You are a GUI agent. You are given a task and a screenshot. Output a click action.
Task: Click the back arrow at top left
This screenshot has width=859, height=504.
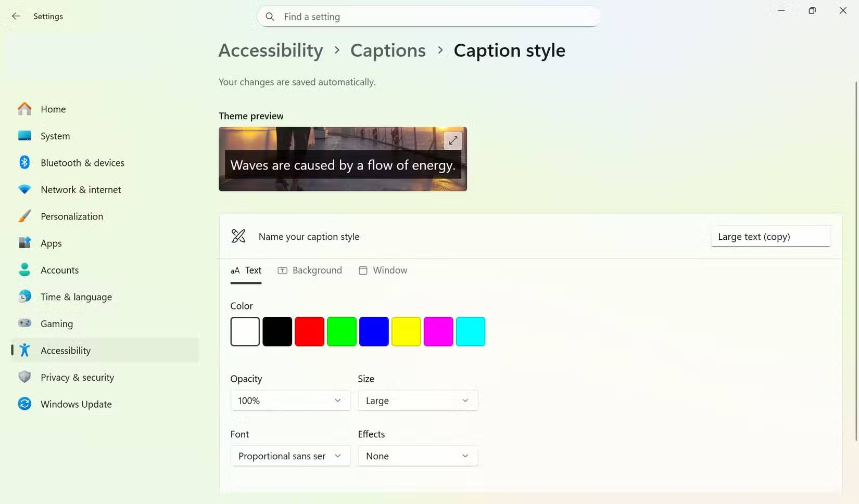point(16,16)
